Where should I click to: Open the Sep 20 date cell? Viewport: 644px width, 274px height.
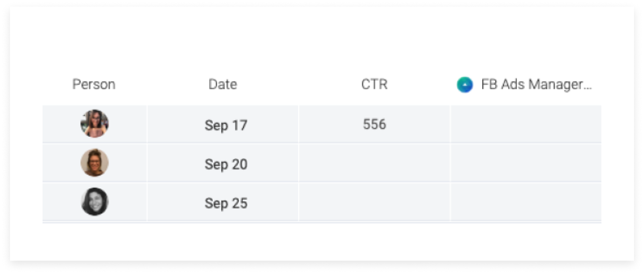click(223, 163)
